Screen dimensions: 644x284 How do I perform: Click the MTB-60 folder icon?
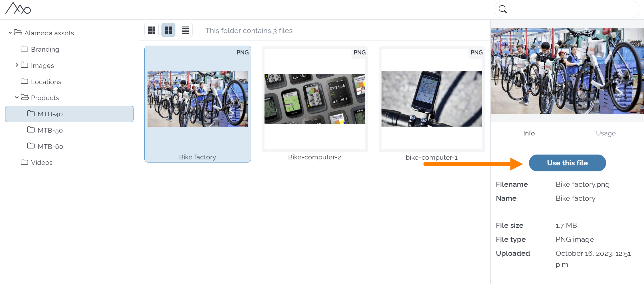(31, 146)
